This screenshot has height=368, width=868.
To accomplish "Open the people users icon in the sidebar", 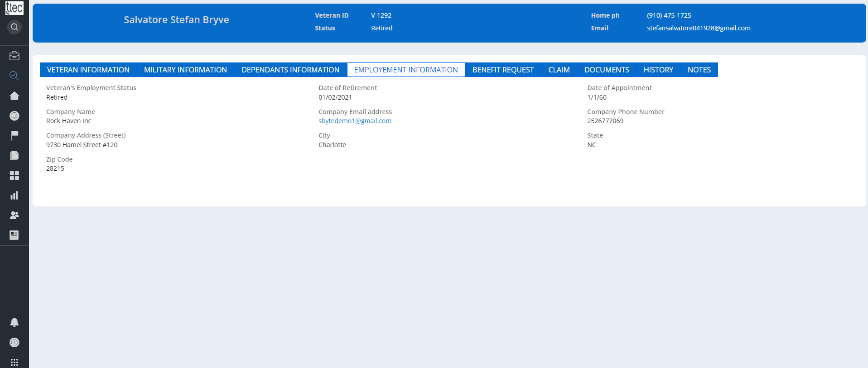I will coord(14,215).
